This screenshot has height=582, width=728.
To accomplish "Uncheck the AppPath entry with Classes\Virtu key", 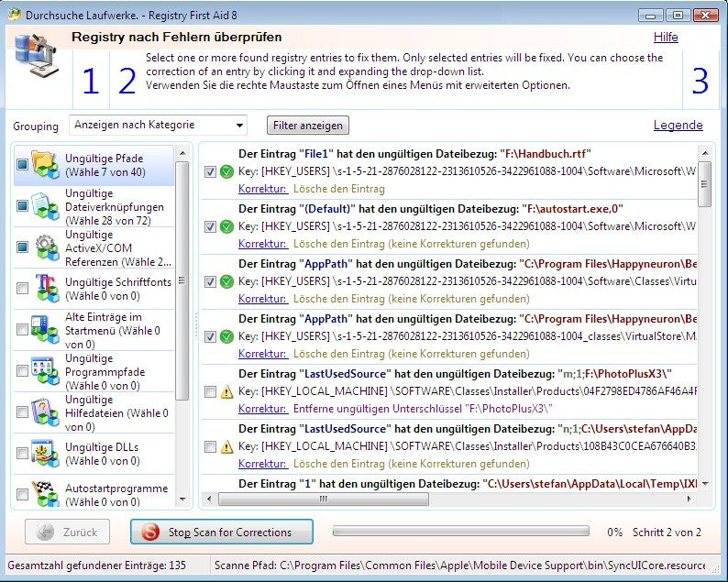I will (210, 281).
